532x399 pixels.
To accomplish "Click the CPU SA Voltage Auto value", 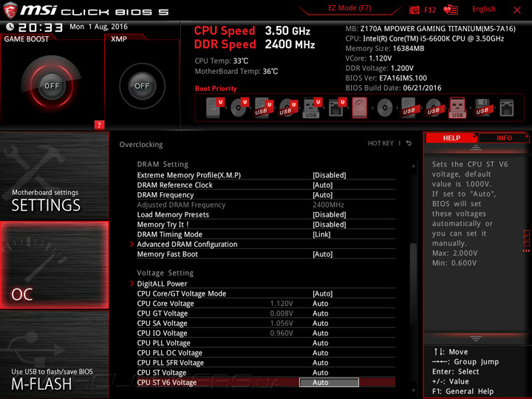I will pyautogui.click(x=320, y=323).
